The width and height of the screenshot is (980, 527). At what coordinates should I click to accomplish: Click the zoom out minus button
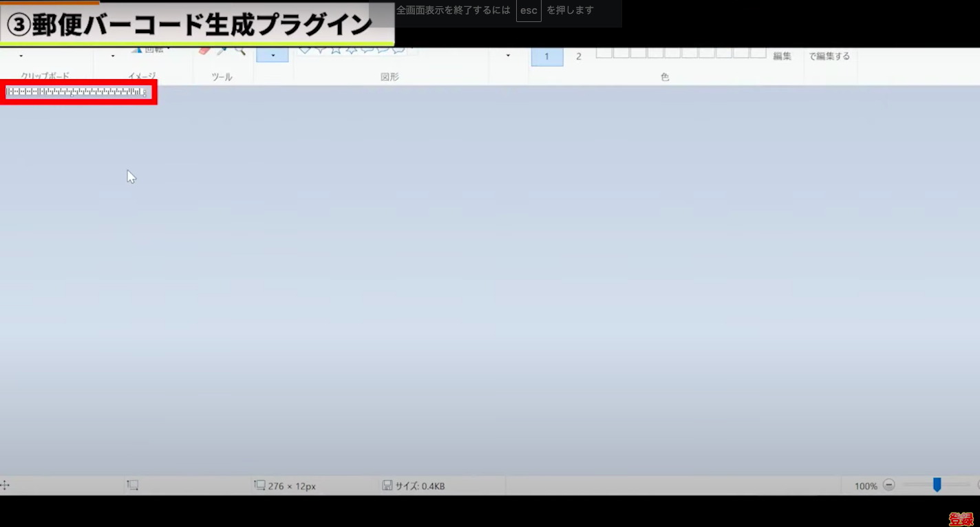(888, 485)
